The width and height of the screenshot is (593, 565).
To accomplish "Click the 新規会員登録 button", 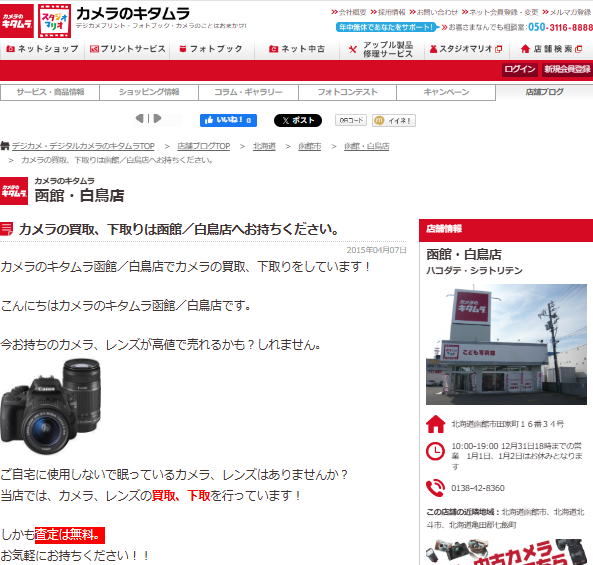I will (x=567, y=69).
